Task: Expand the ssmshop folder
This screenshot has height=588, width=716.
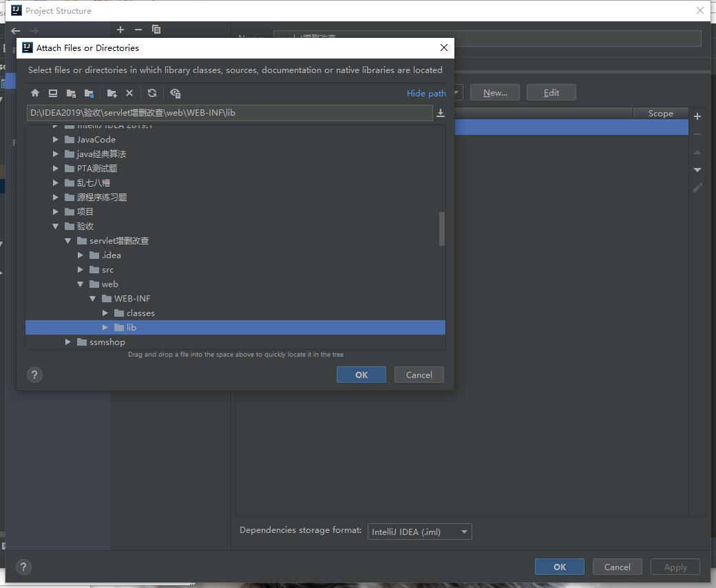Action: tap(68, 342)
